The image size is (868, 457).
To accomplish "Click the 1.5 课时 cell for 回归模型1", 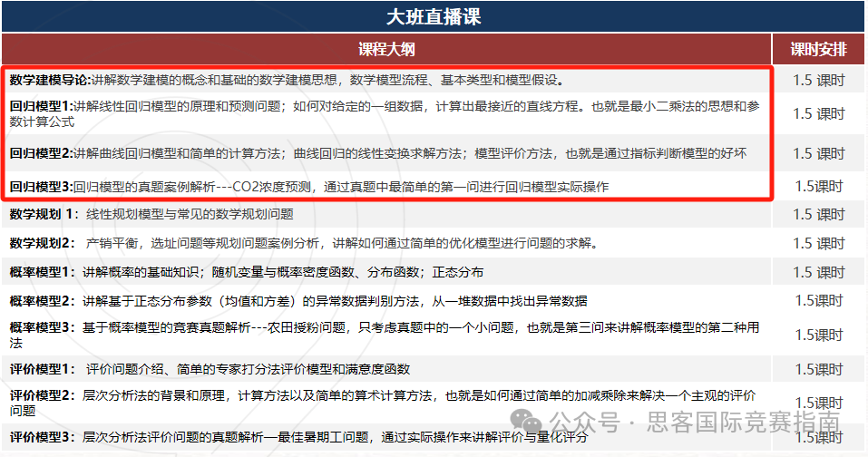I will tap(818, 113).
